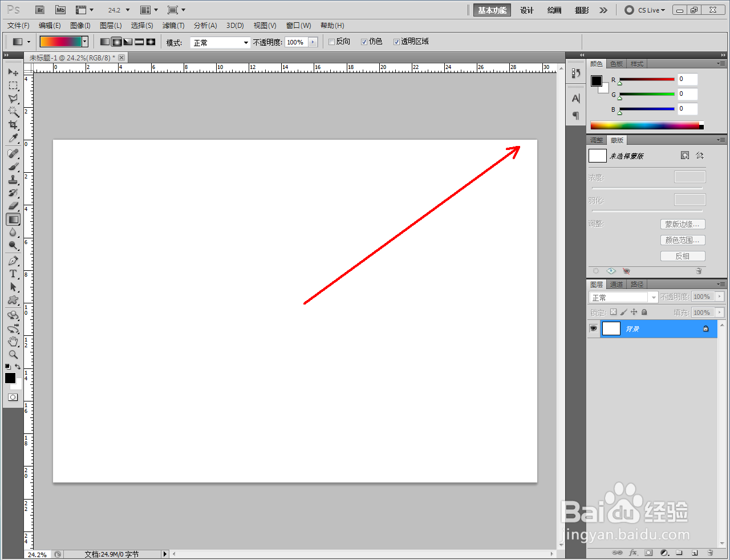Select the Move tool
The width and height of the screenshot is (730, 560).
tap(13, 72)
